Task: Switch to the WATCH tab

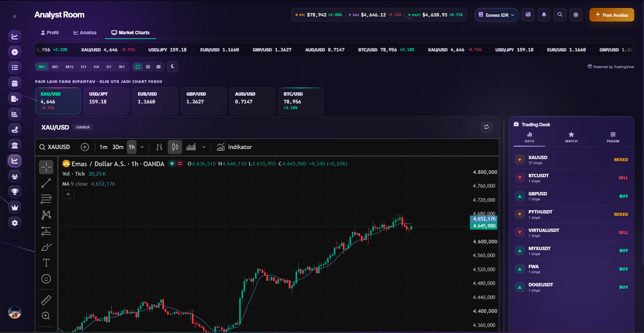Action: 571,137
